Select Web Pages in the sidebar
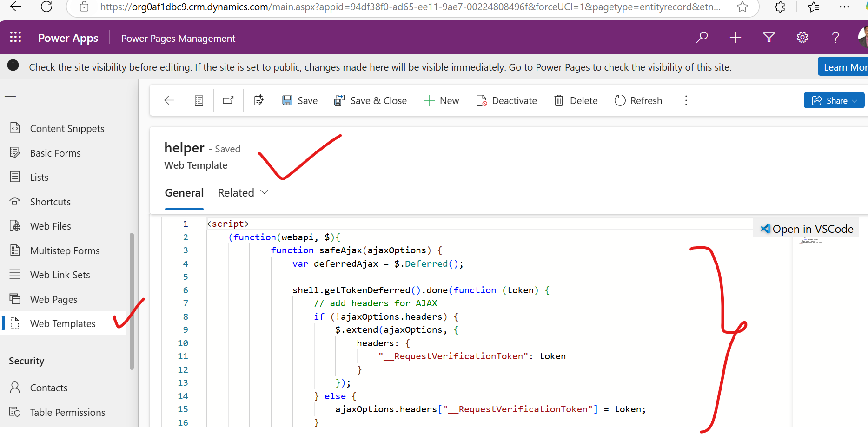 click(x=53, y=299)
